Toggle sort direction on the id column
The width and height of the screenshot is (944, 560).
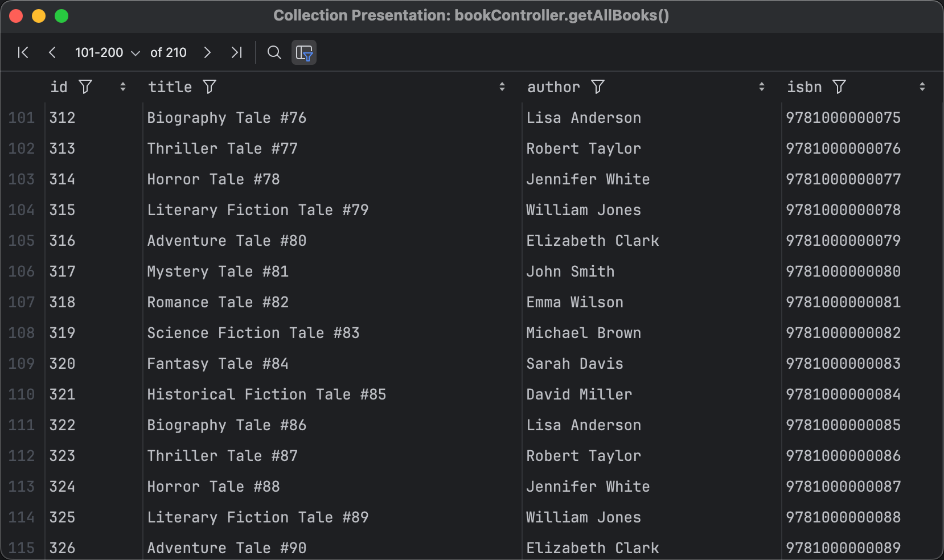click(x=122, y=87)
